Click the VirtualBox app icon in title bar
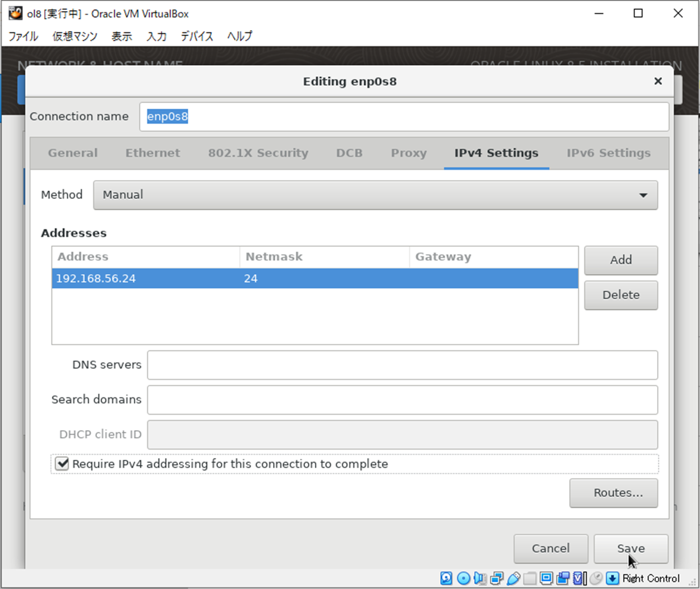This screenshot has height=589, width=700. pos(15,13)
